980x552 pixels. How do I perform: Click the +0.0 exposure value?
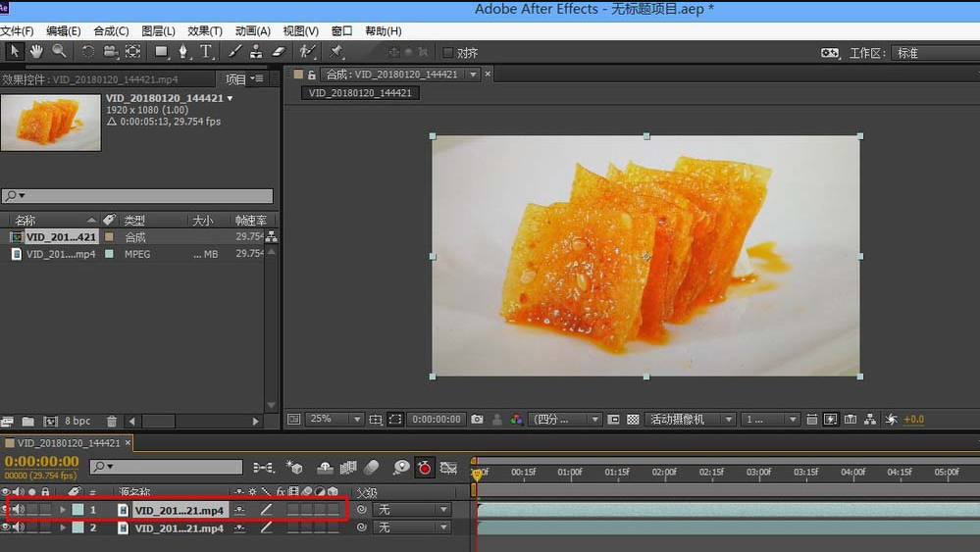pyautogui.click(x=913, y=420)
